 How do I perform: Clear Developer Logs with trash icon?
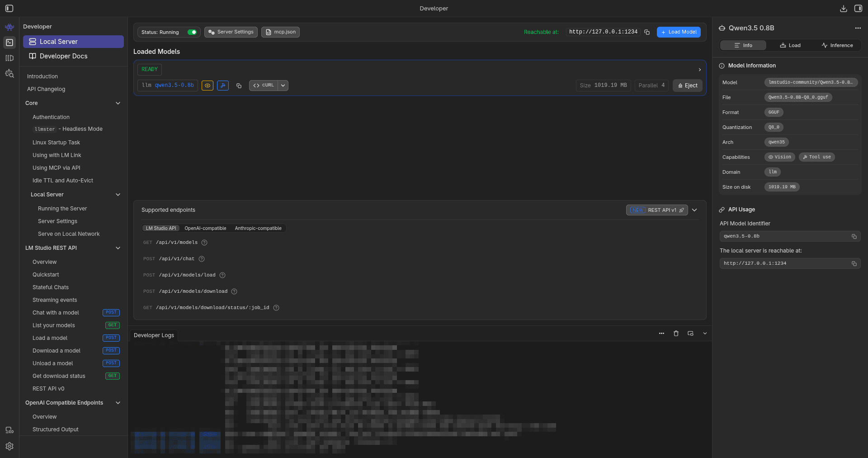tap(676, 334)
